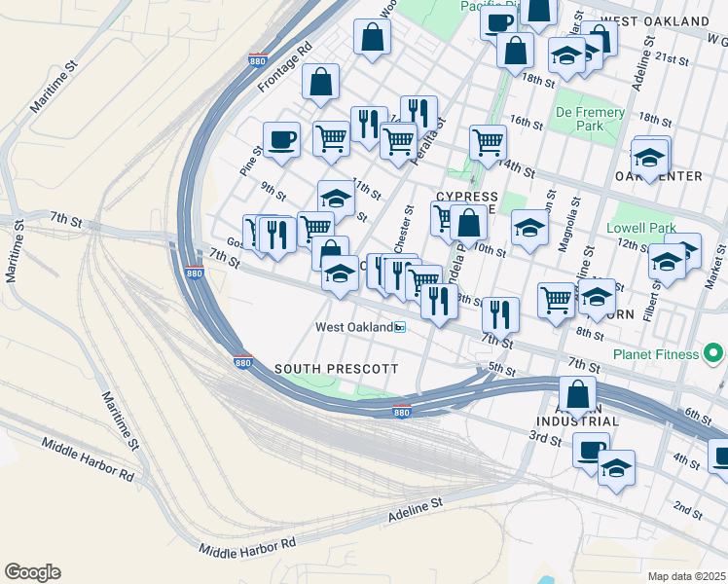Viewport: 728px width, 584px height.
Task: Click the coffee cup marker beside Pine St
Action: (281, 140)
